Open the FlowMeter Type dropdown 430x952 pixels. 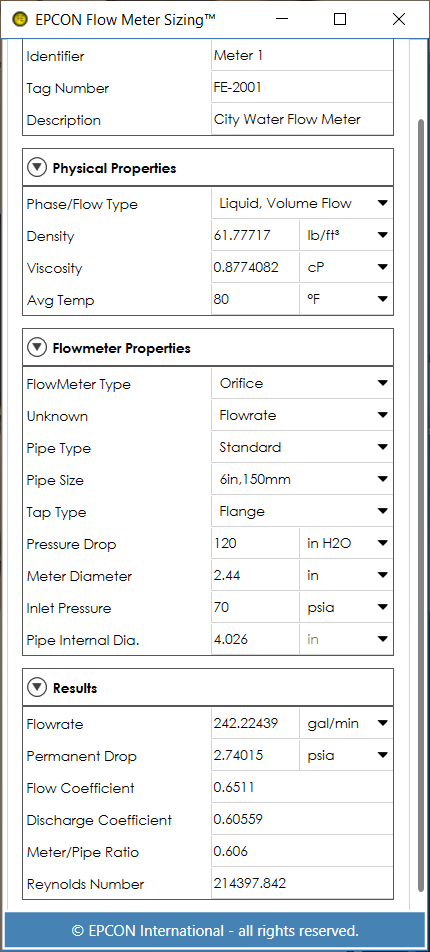point(303,383)
